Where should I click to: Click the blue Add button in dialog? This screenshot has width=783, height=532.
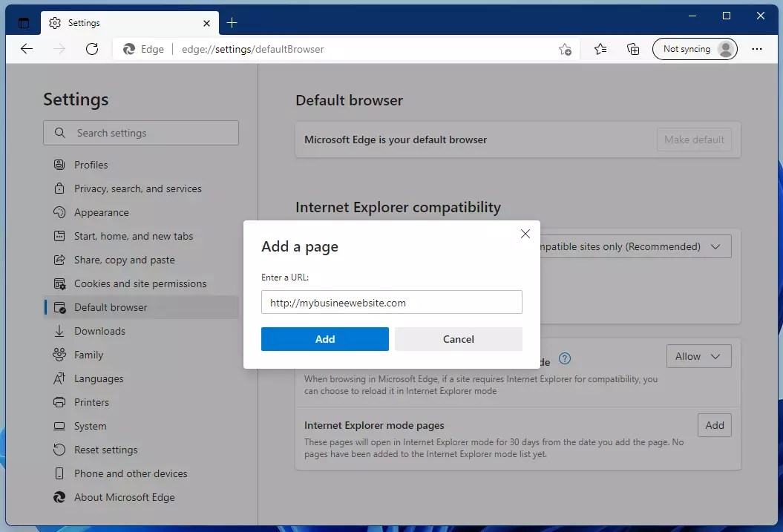(324, 339)
